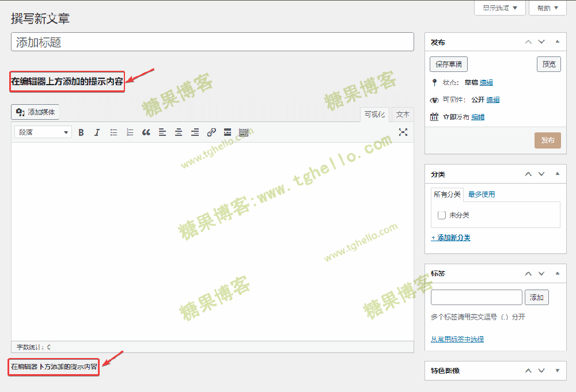
Task: Click the 预览 preview button
Action: click(549, 64)
